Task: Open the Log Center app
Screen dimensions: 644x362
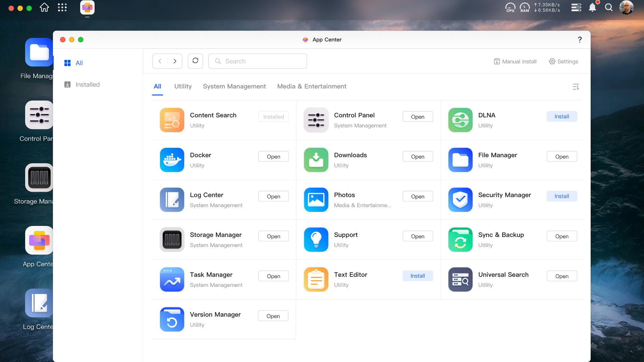Action: click(273, 196)
